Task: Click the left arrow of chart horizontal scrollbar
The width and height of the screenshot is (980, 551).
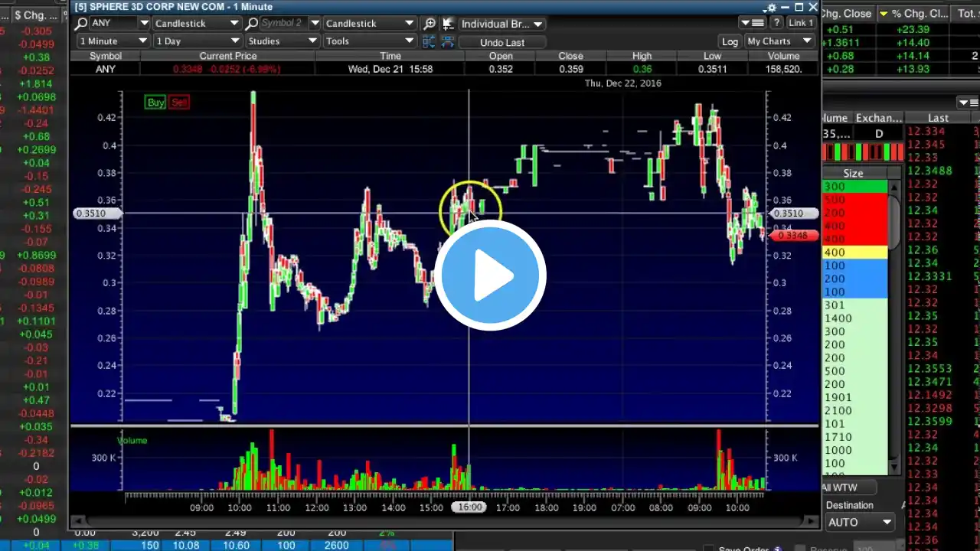Action: click(x=77, y=521)
